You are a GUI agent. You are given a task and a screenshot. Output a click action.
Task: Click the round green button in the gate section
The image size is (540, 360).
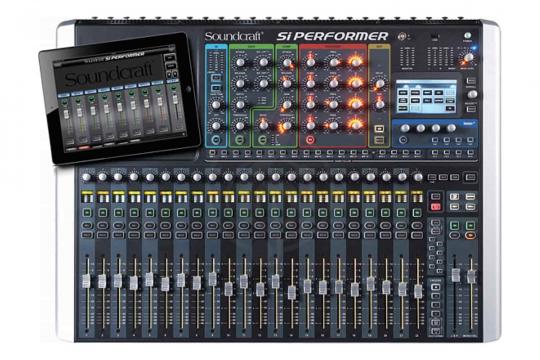pyautogui.click(x=240, y=140)
